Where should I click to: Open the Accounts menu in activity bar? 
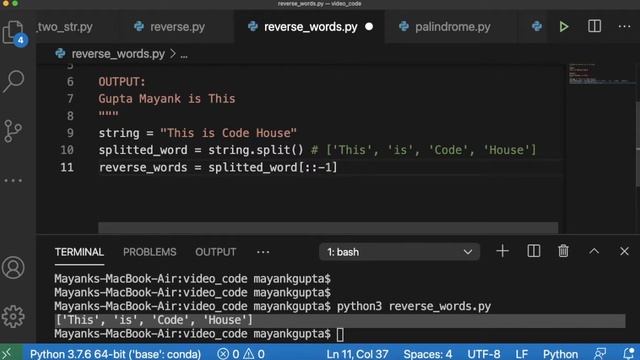click(13, 268)
